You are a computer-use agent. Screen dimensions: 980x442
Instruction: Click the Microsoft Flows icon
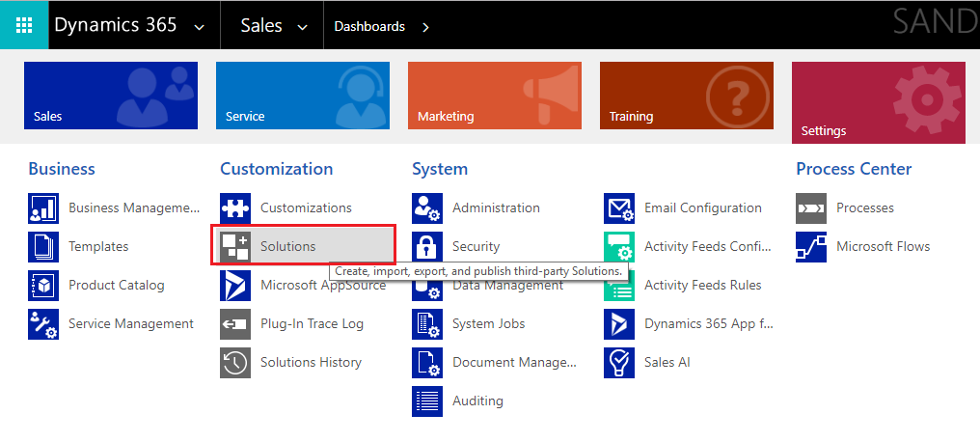(811, 246)
